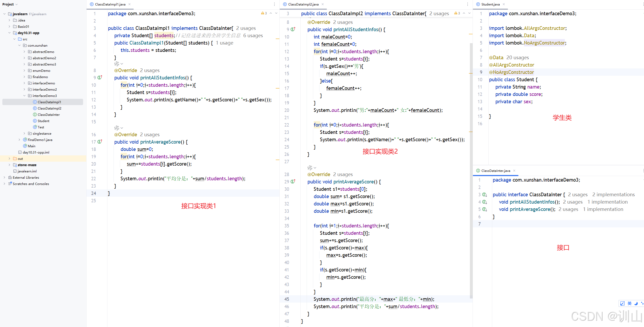Screen dimensions: 644x327
Task: Click '6 usages' hint on students field
Action: point(253,35)
